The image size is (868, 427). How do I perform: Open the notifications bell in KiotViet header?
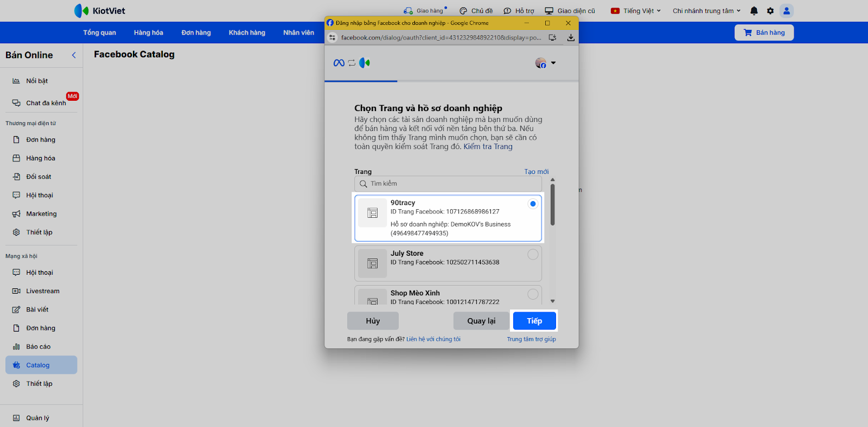click(754, 11)
